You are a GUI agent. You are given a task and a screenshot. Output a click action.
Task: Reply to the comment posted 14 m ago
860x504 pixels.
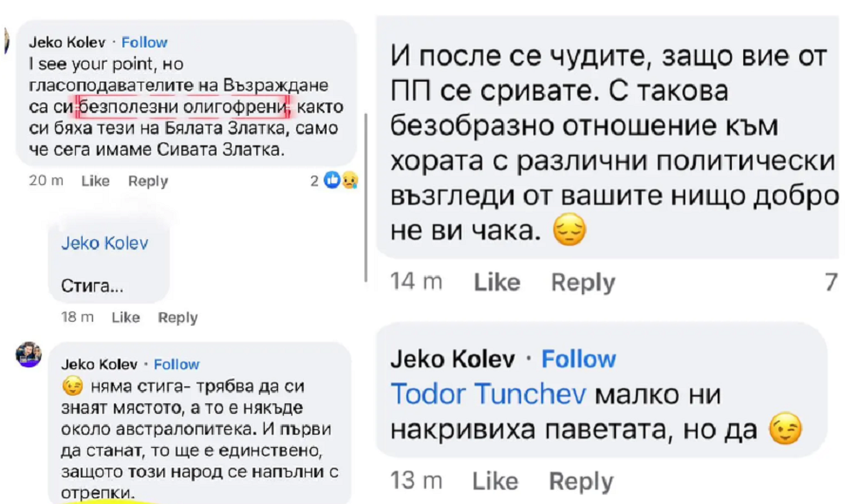583,282
